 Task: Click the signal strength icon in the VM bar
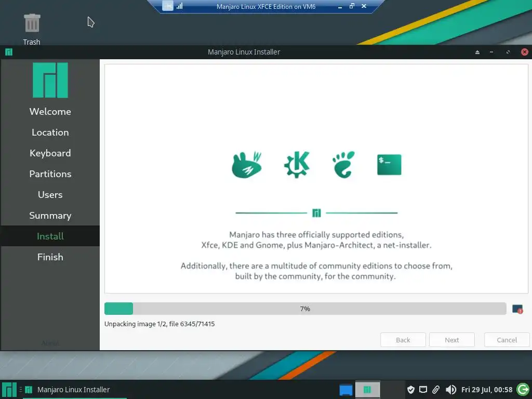179,6
